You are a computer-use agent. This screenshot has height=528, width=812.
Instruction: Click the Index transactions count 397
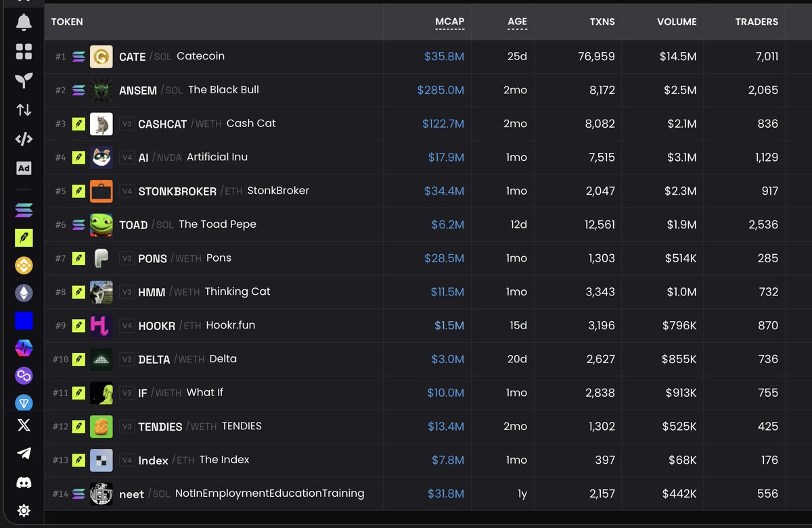(604, 460)
